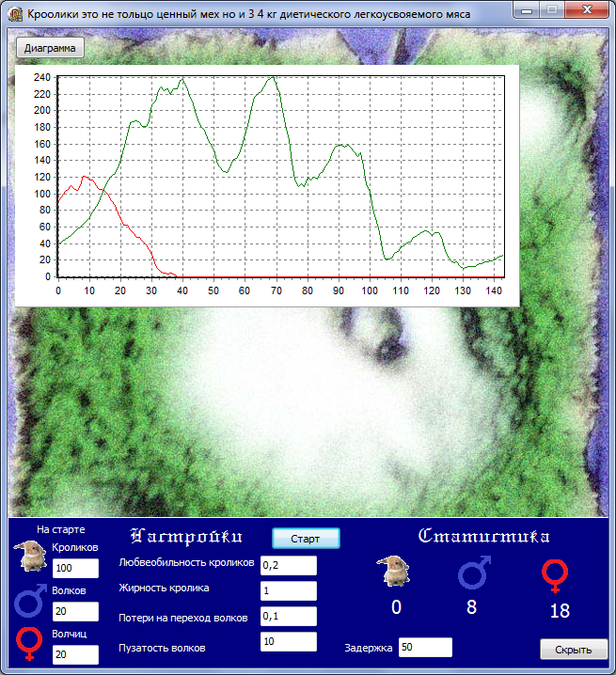Focus the Потери на переход волков field
The image size is (616, 675).
tap(289, 616)
